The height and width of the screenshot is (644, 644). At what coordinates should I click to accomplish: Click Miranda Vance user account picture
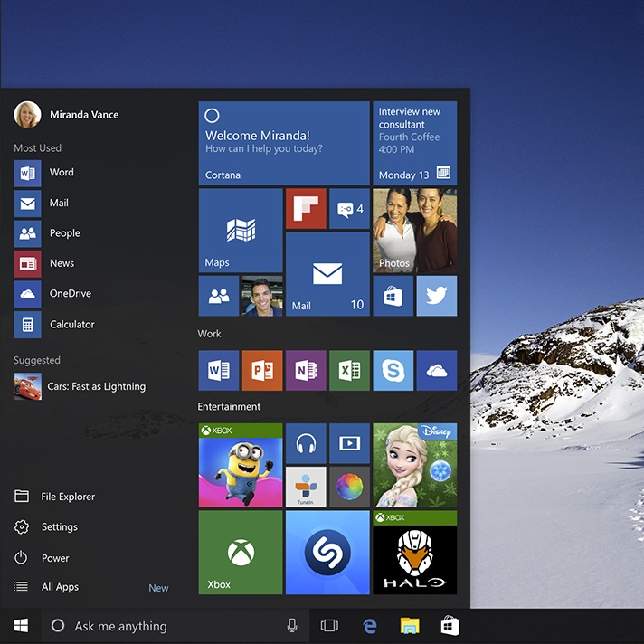[27, 115]
